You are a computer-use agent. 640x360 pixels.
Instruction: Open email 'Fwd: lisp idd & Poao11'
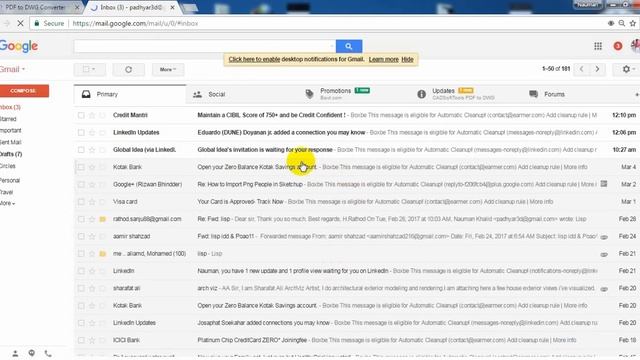coord(226,236)
